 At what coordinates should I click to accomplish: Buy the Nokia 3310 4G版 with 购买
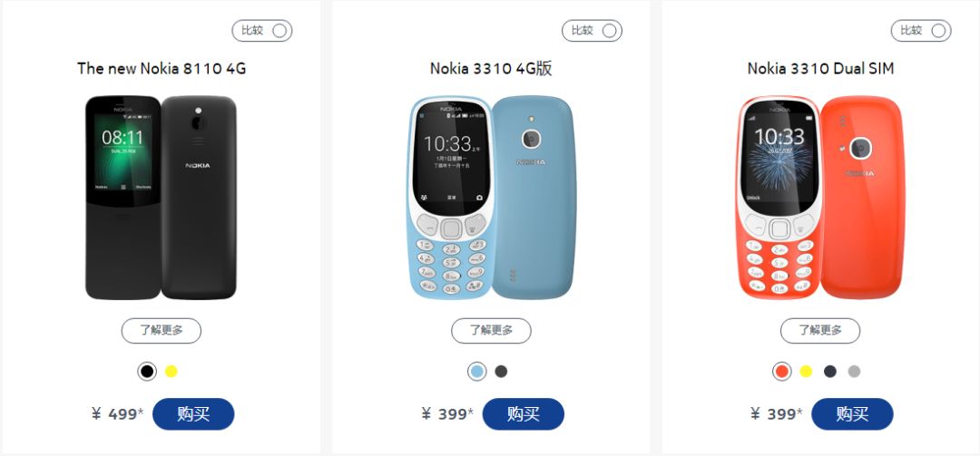(x=524, y=414)
